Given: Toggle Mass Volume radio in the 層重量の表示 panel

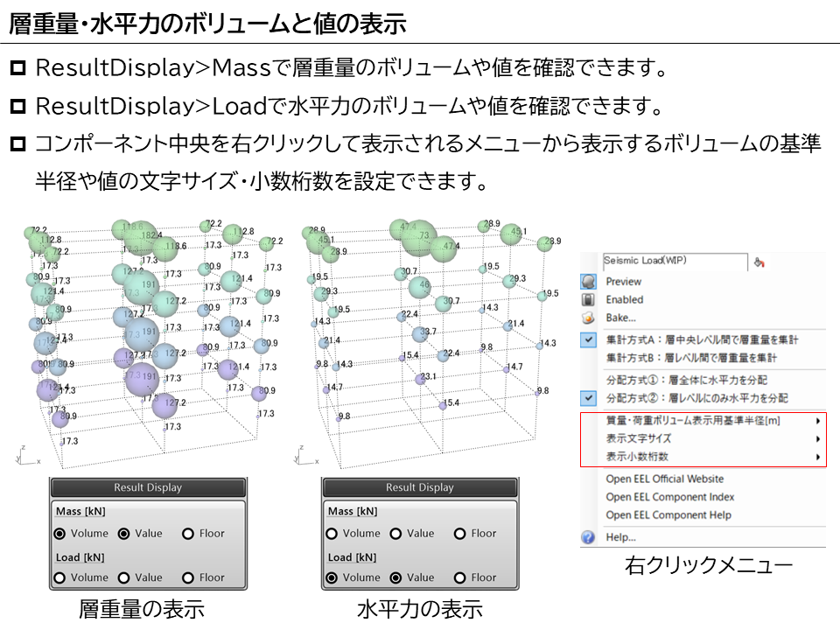Looking at the screenshot, I should point(60,534).
